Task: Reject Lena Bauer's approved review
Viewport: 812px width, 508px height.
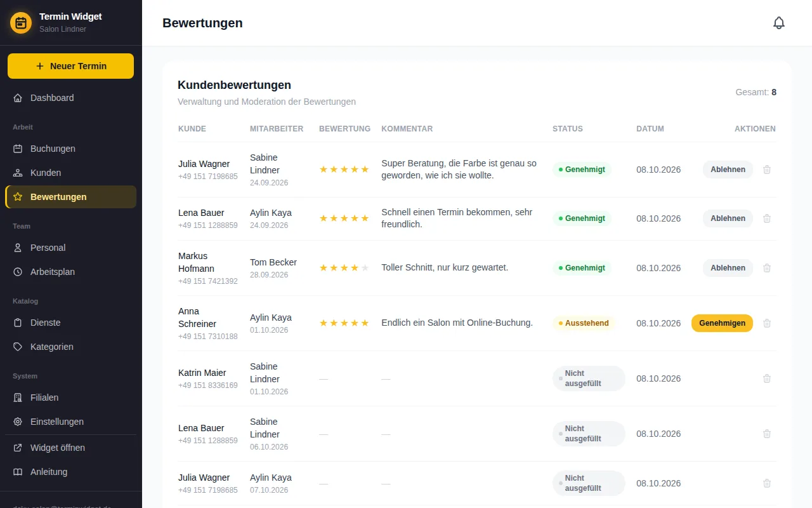Action: pos(728,218)
